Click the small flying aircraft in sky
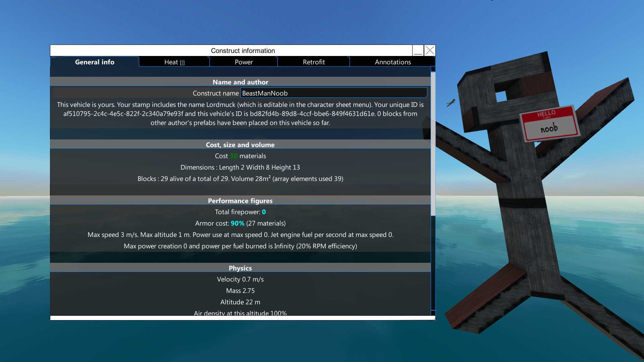Viewport: 644px width, 362px height. 451,103
